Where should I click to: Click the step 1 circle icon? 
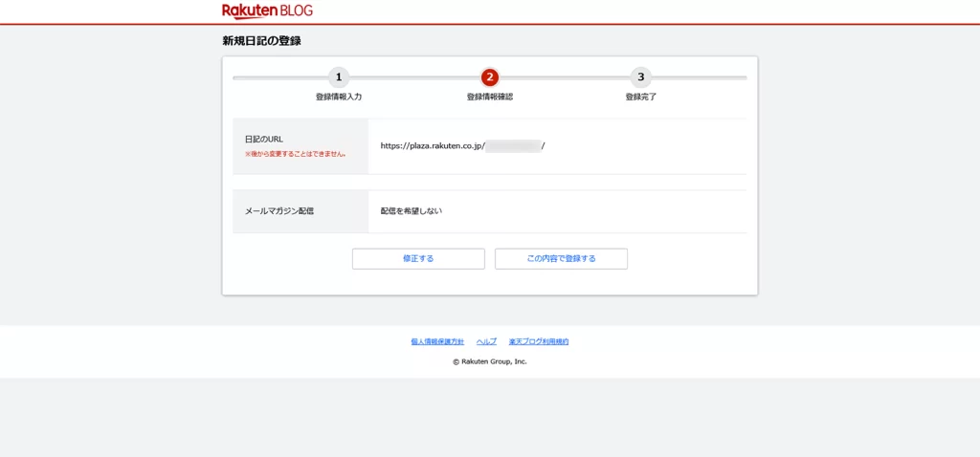click(x=338, y=77)
